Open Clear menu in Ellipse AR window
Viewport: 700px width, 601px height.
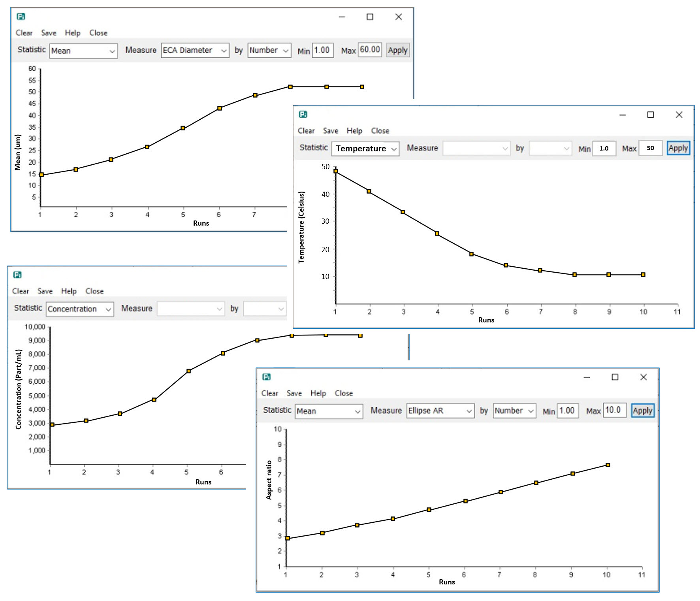(270, 394)
